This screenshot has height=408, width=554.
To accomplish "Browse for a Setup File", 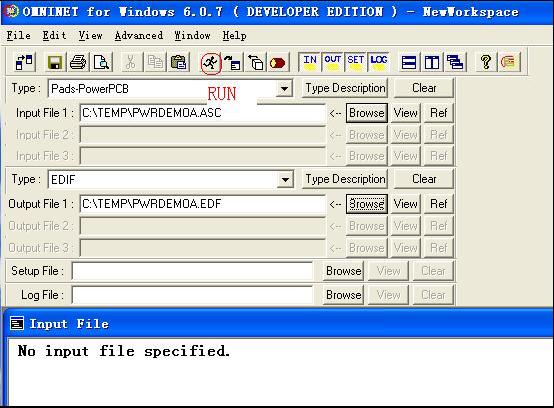I will [343, 271].
